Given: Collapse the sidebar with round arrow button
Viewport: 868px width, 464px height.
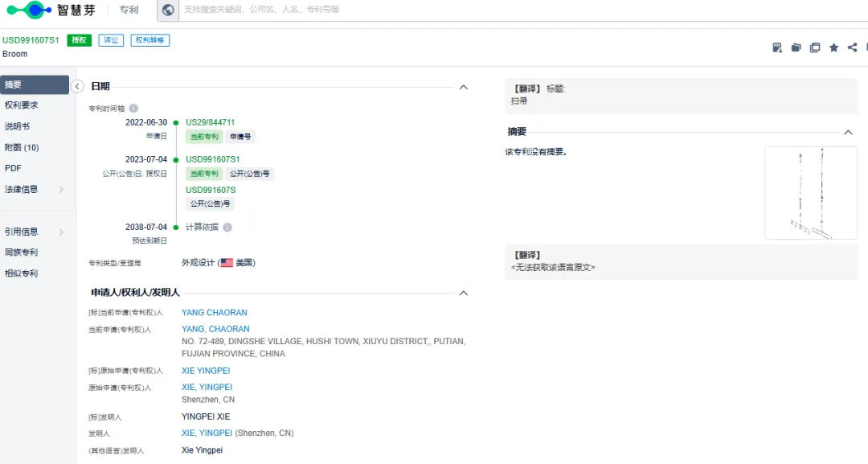Looking at the screenshot, I should 77,86.
